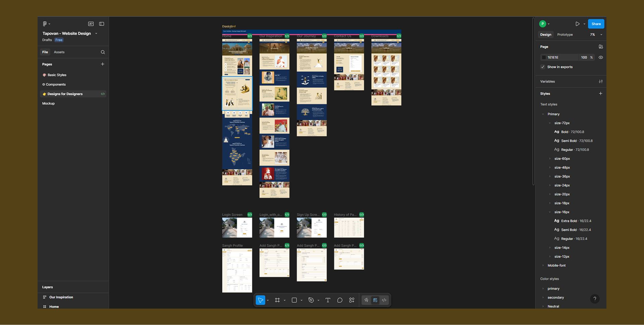This screenshot has width=644, height=325.
Task: Open the Comment tool
Action: click(340, 300)
